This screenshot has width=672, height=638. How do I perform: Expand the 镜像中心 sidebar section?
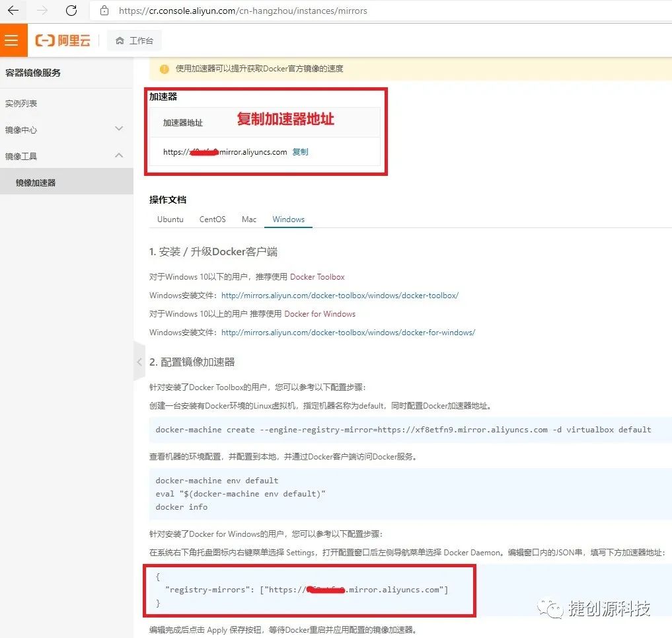[67, 130]
